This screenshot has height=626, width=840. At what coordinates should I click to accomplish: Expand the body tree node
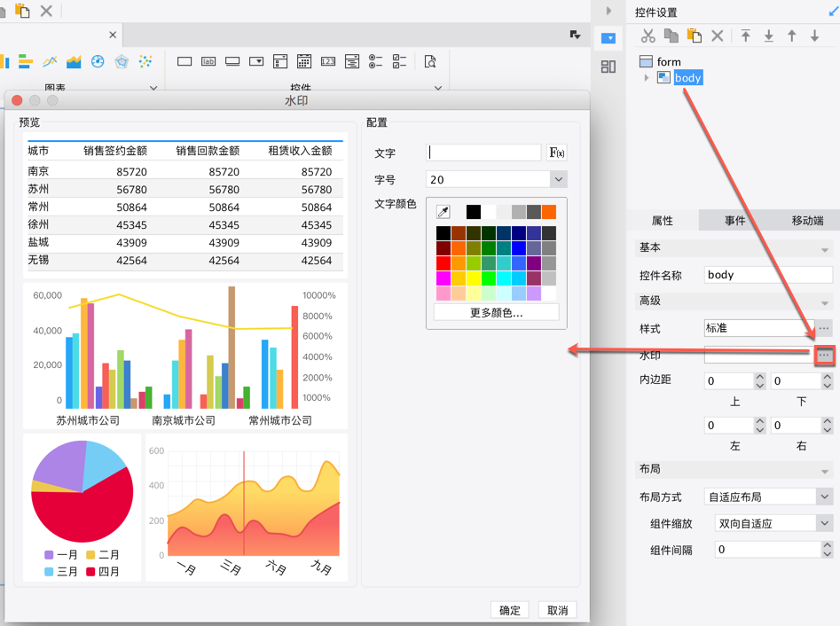tap(647, 78)
